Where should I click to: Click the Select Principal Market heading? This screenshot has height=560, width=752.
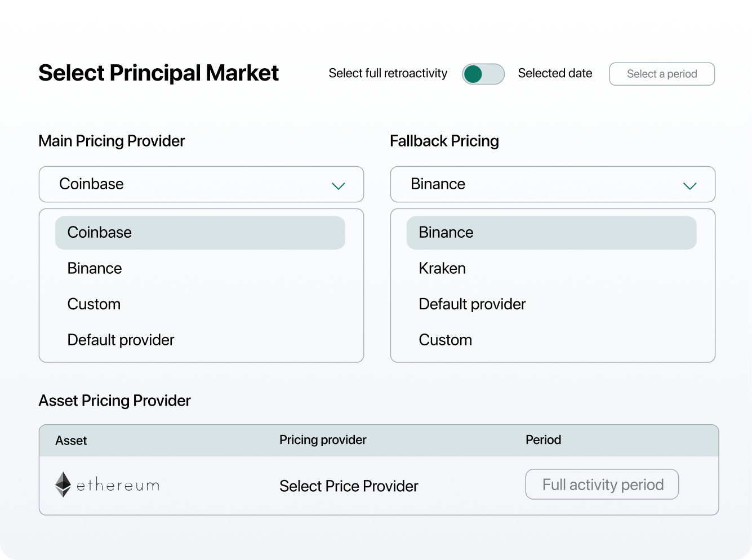tap(159, 73)
